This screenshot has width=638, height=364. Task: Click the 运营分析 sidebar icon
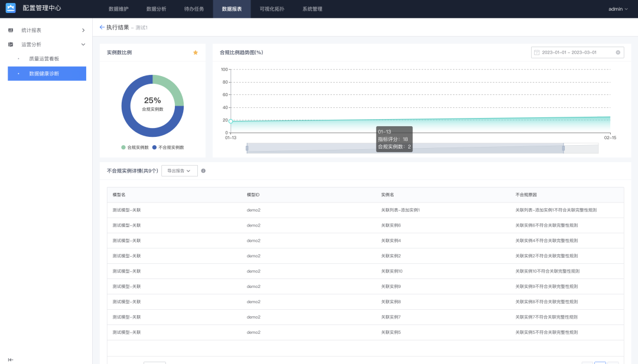(x=11, y=45)
